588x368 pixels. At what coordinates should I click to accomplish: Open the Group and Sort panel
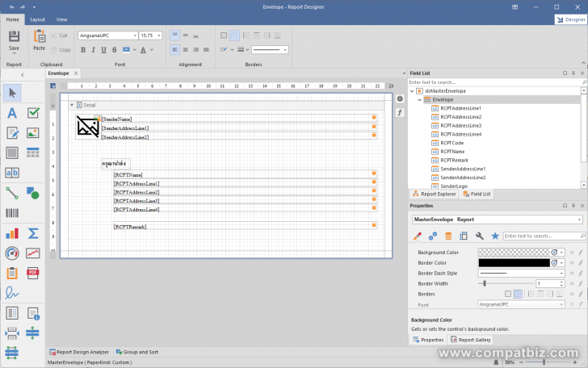click(140, 352)
